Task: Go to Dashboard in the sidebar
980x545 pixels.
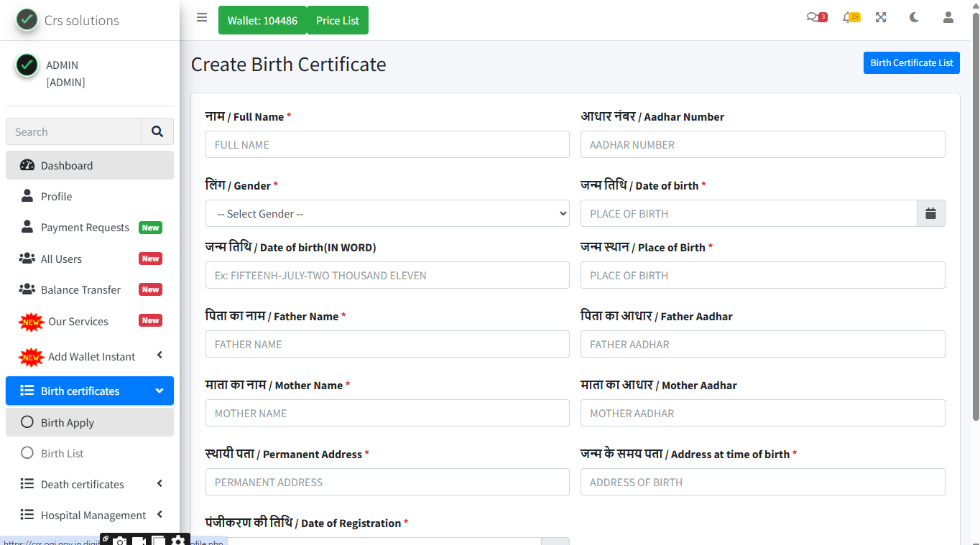Action: 67,165
